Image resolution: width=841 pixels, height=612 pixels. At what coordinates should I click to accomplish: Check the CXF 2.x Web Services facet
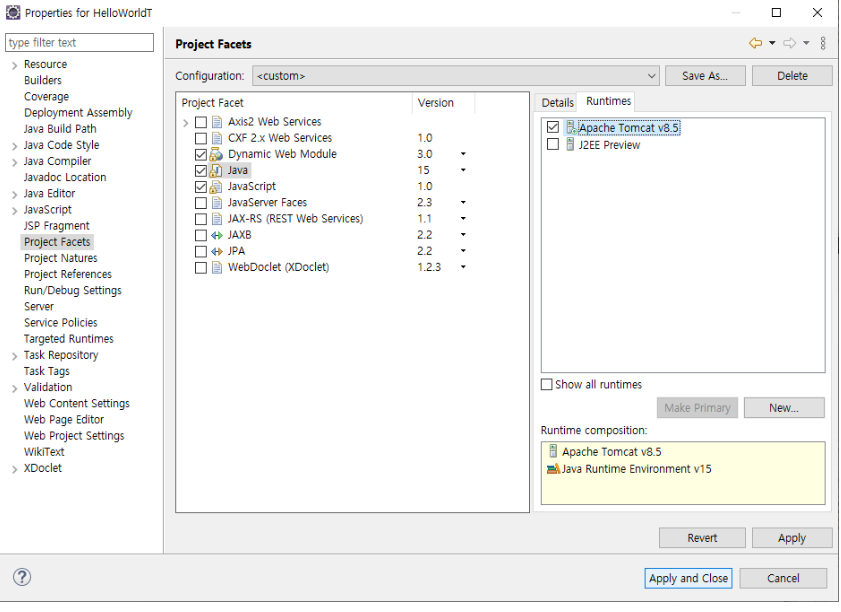[x=201, y=138]
